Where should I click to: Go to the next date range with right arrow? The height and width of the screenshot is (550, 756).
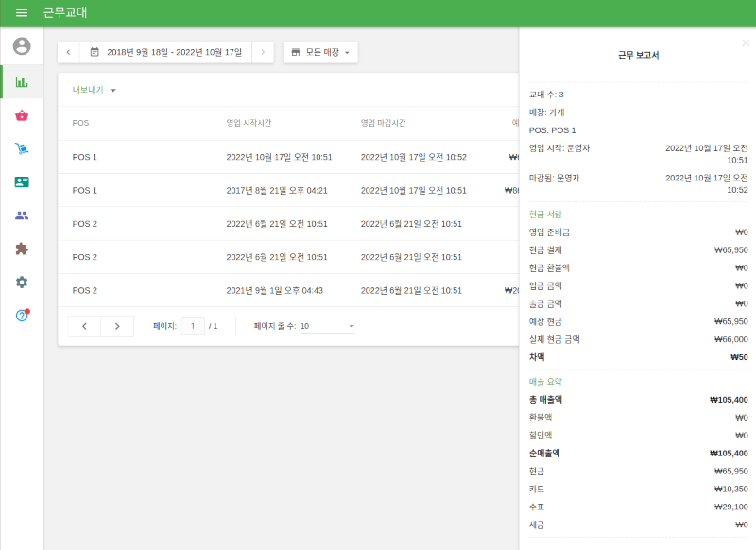[263, 52]
